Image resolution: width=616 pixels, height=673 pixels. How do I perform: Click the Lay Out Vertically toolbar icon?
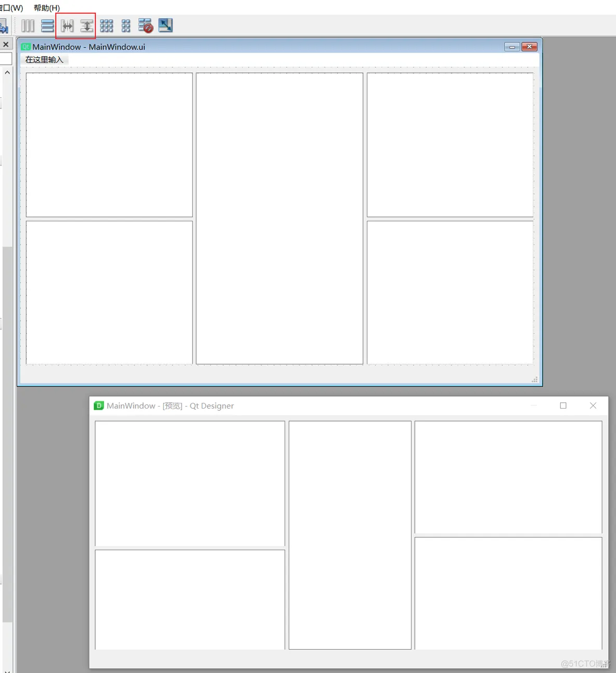(47, 26)
